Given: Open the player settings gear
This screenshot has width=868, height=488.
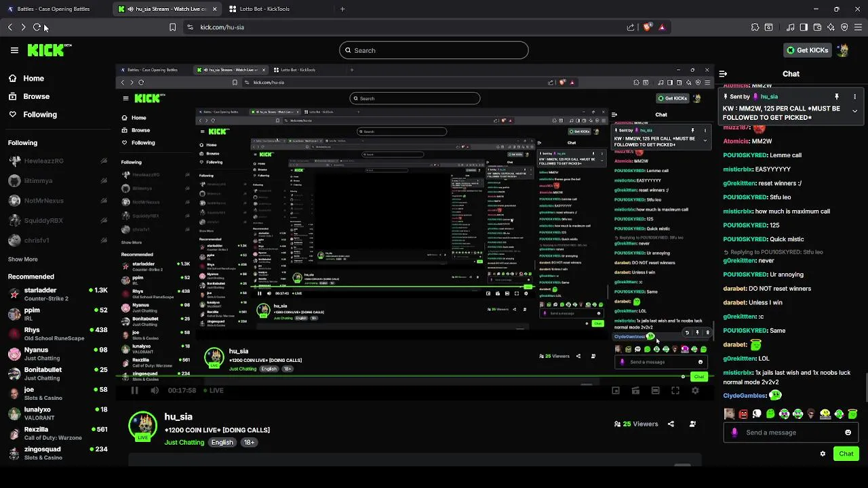Looking at the screenshot, I should [x=695, y=390].
